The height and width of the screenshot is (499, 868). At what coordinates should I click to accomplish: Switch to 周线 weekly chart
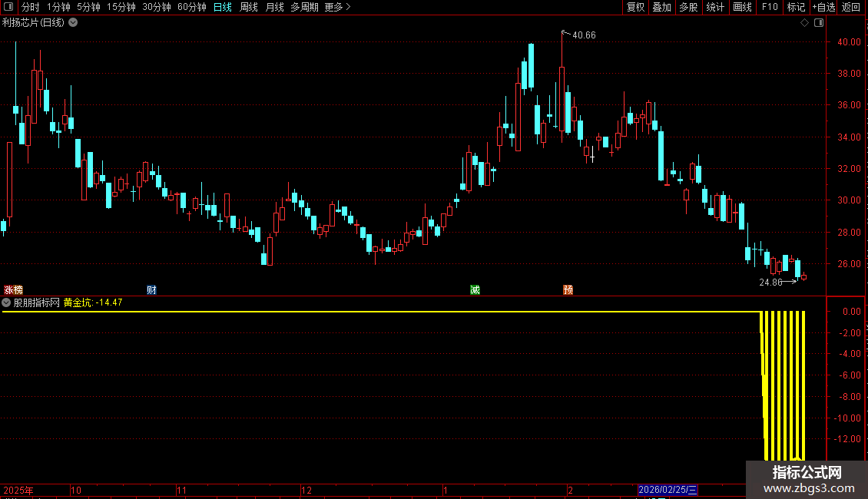click(x=249, y=7)
